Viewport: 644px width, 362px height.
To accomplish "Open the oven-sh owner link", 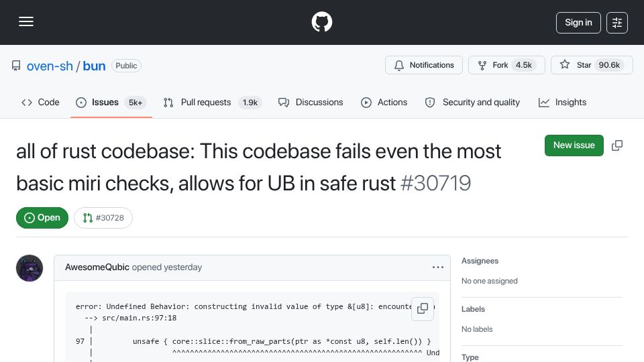I will [x=50, y=66].
